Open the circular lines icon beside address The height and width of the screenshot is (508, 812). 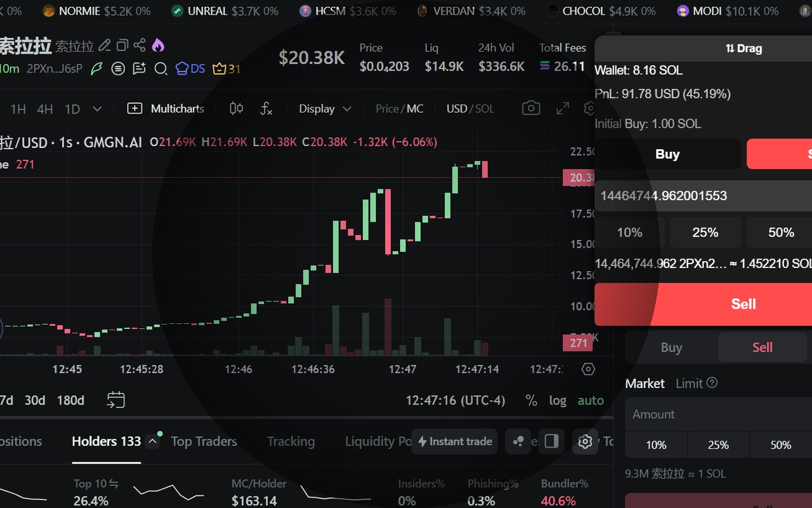(117, 69)
